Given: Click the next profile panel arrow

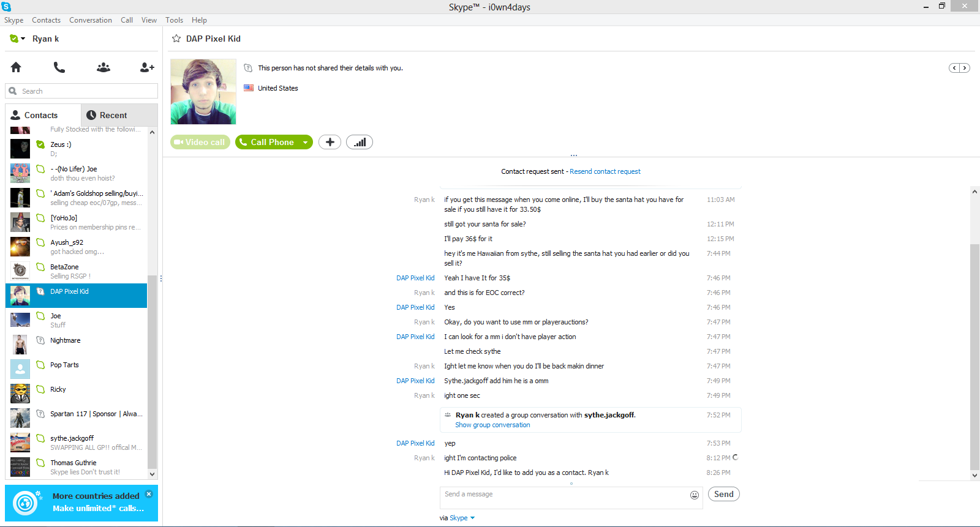Looking at the screenshot, I should coord(965,68).
